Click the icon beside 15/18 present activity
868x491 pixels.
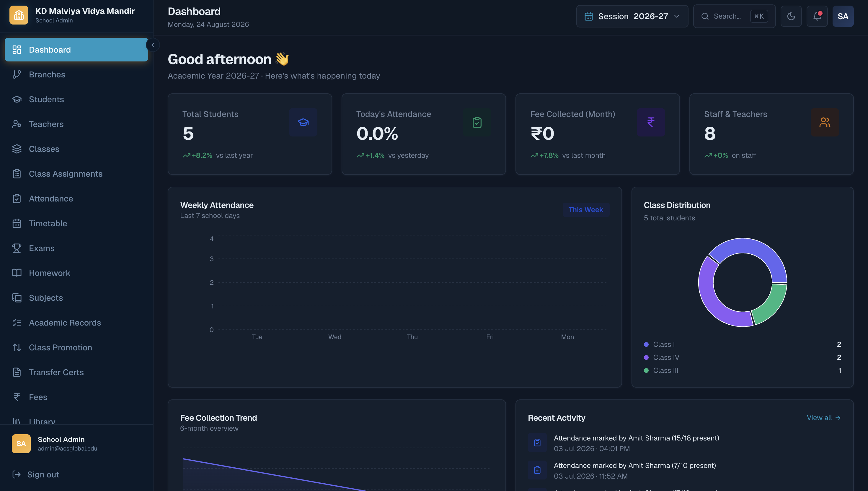coord(537,443)
